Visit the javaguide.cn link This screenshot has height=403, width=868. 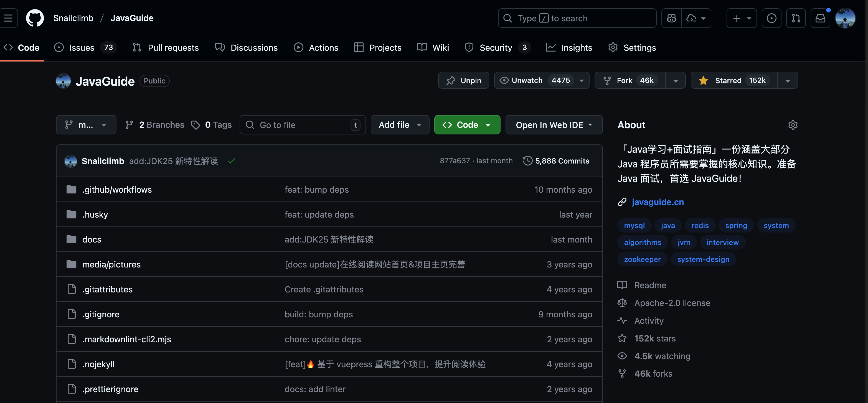point(658,202)
